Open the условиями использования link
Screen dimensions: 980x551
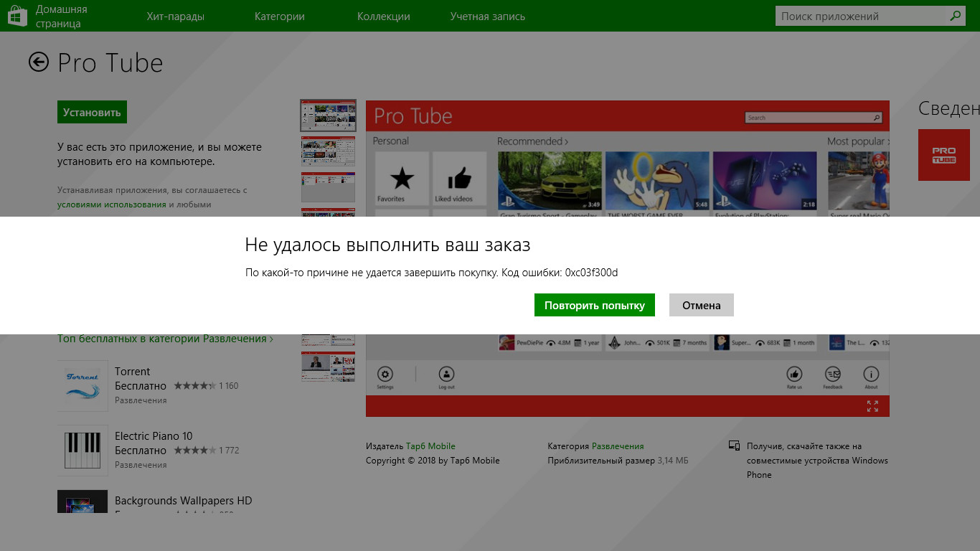tap(112, 204)
